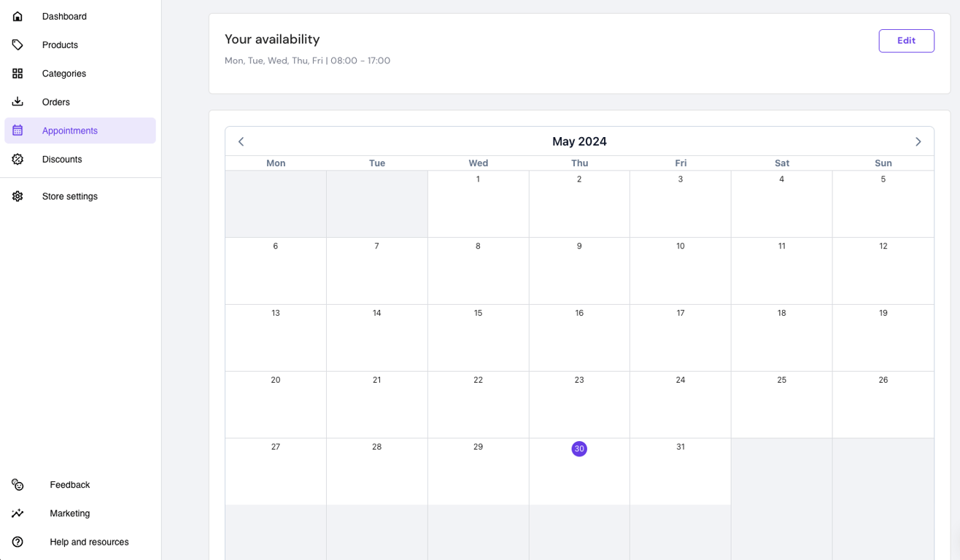This screenshot has height=560, width=960.
Task: Advance to June using the right chevron
Action: [x=918, y=141]
